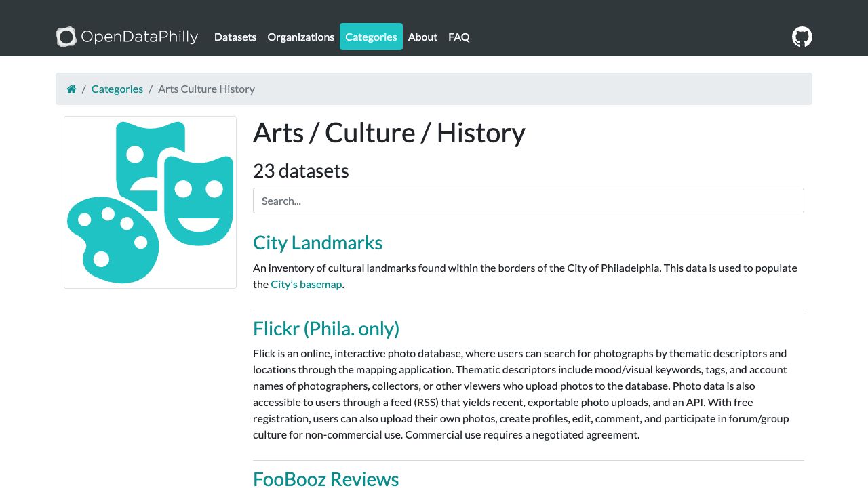Select the highlighted Categories nav tab
This screenshot has width=868, height=488.
click(x=371, y=37)
